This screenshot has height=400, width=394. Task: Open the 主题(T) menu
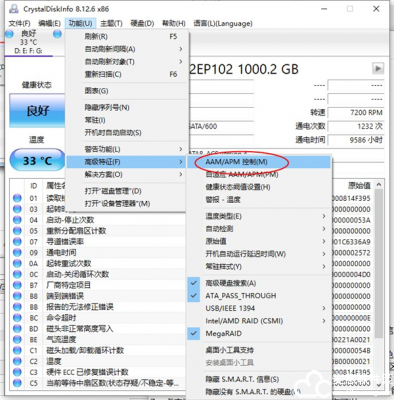pyautogui.click(x=111, y=23)
